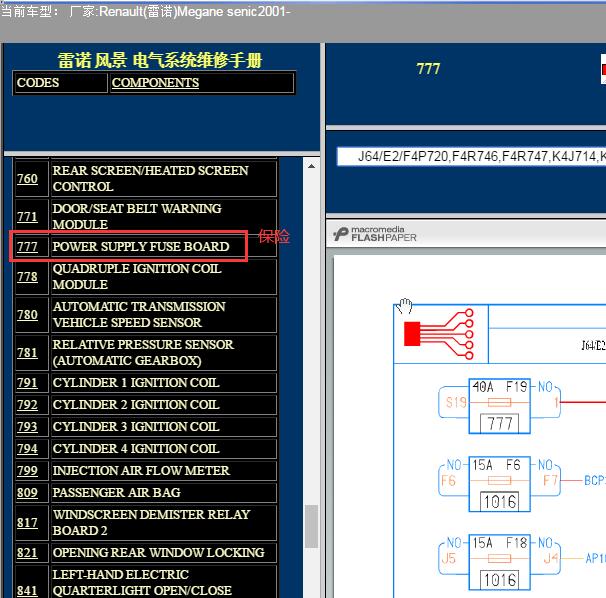606x598 pixels.
Task: Select CYLINDER 3 IGNITION COIL text
Action: point(136,427)
